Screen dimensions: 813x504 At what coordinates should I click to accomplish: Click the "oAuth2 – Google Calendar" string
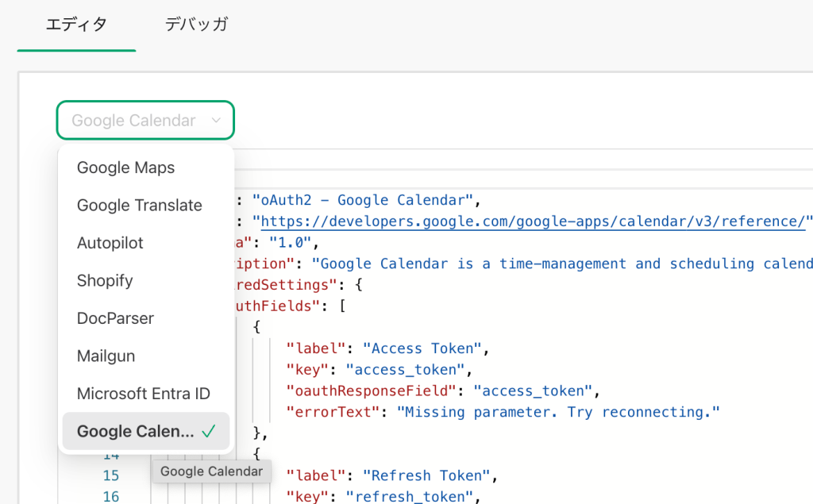(362, 200)
